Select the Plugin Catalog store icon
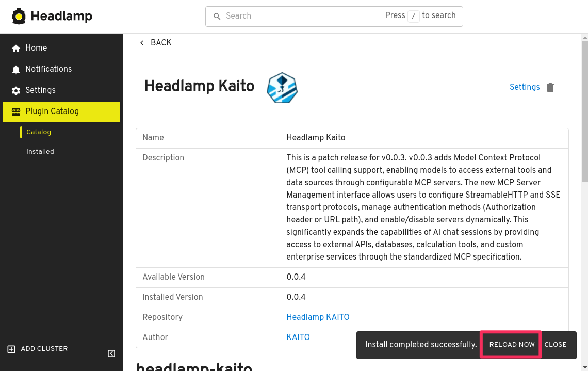 16,112
